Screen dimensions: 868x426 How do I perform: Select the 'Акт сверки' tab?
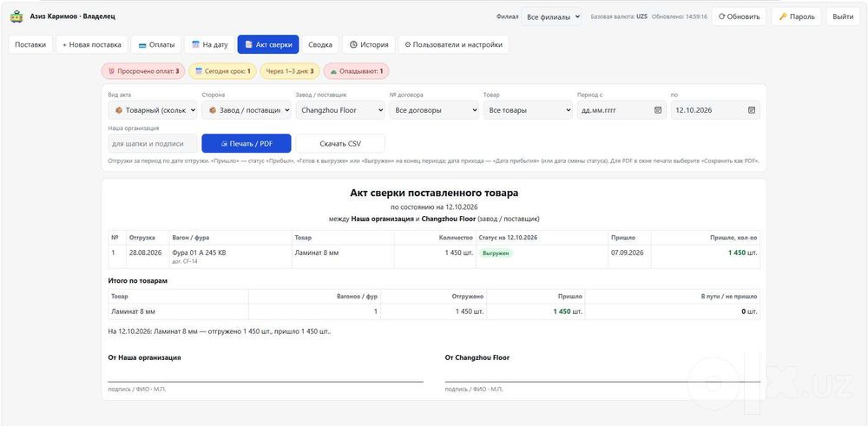point(268,45)
